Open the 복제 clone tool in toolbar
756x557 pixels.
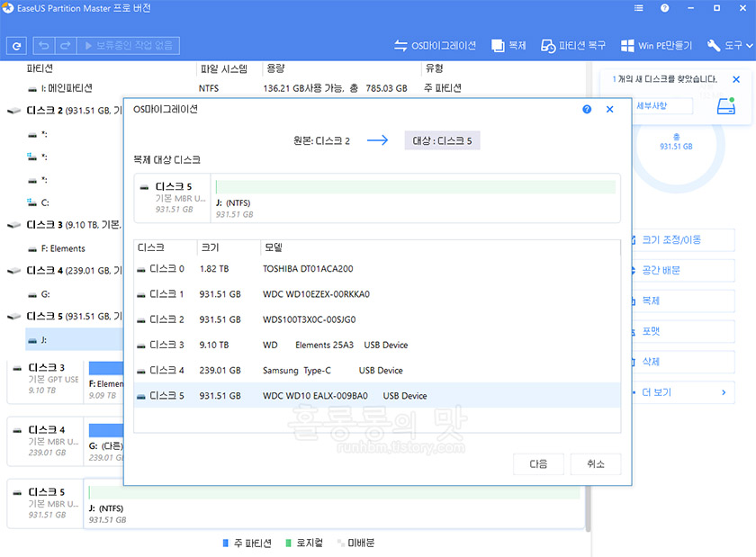(x=508, y=46)
